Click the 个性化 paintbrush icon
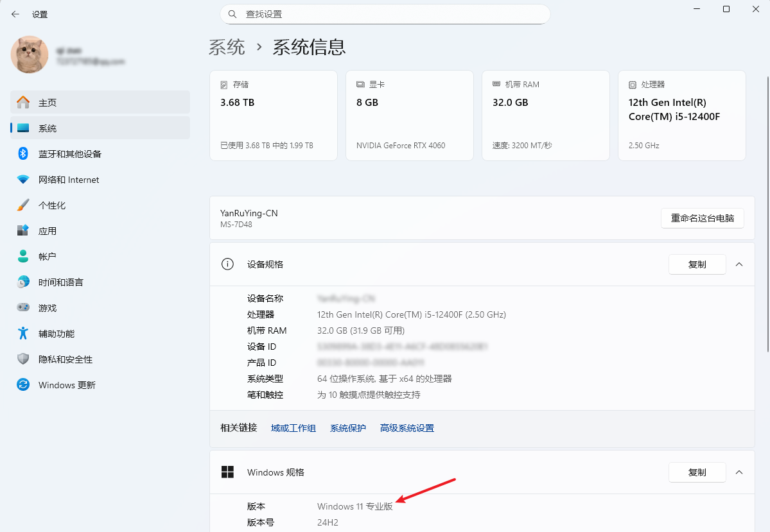 [23, 205]
